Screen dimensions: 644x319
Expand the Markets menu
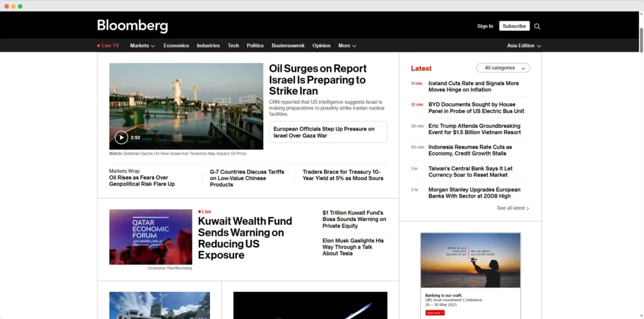[x=142, y=46]
